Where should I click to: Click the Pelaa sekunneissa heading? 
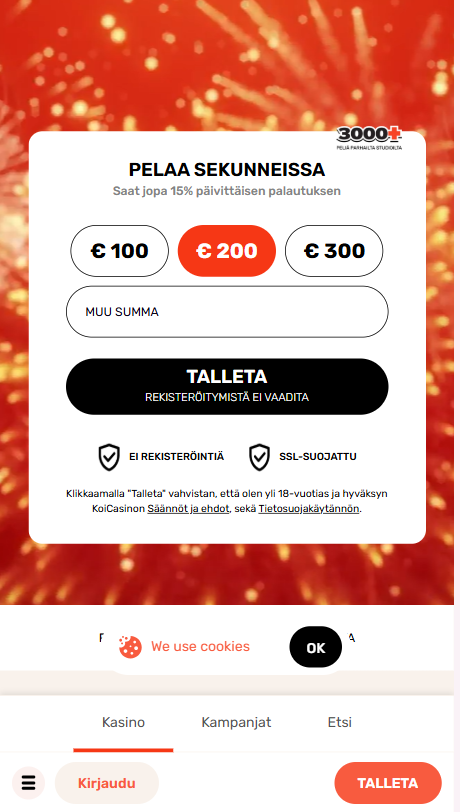(227, 169)
